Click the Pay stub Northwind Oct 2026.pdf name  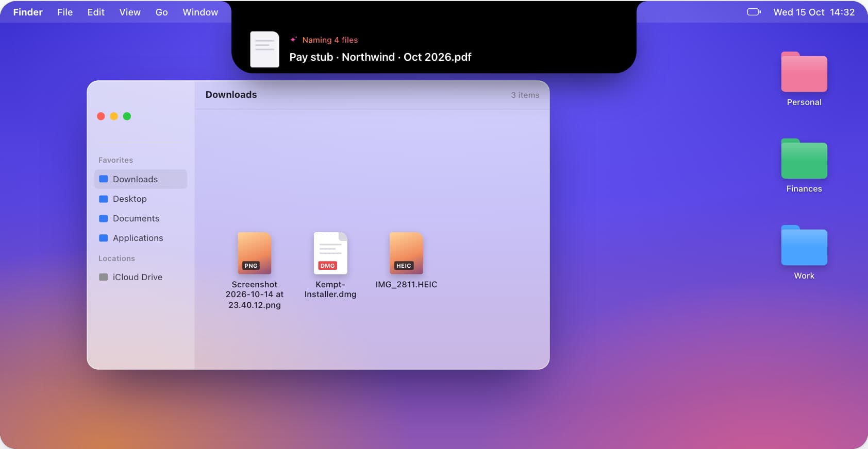tap(380, 57)
